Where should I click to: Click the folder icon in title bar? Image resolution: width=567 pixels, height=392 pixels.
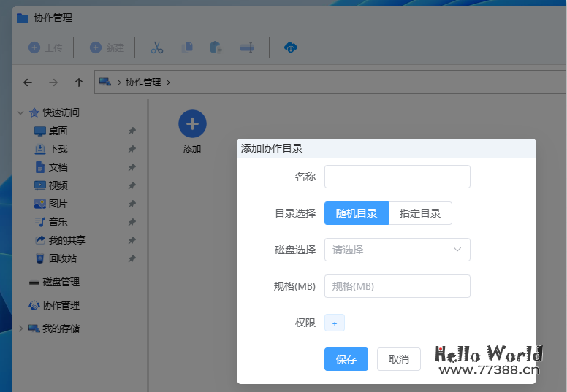click(x=23, y=18)
